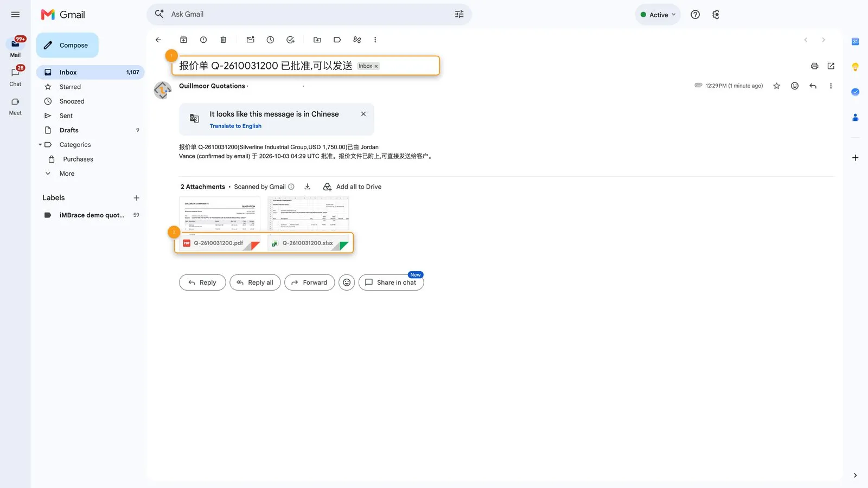Click the Forward button
Image resolution: width=868 pixels, height=488 pixels.
point(309,282)
